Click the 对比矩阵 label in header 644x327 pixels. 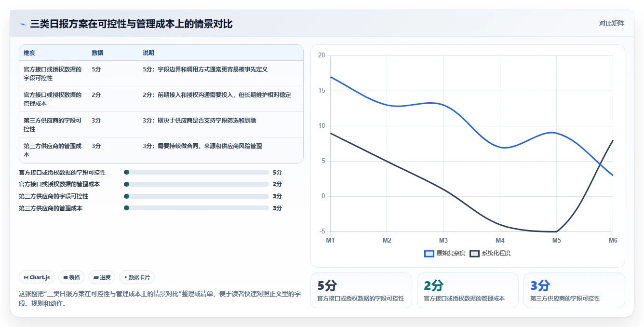pyautogui.click(x=611, y=23)
